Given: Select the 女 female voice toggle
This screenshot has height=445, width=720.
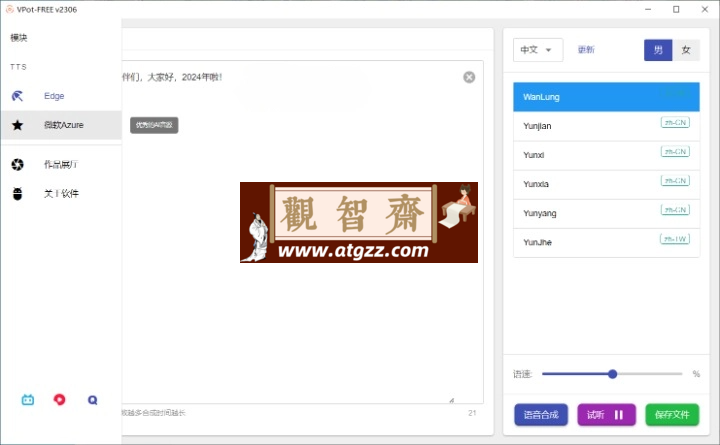Looking at the screenshot, I should point(686,50).
